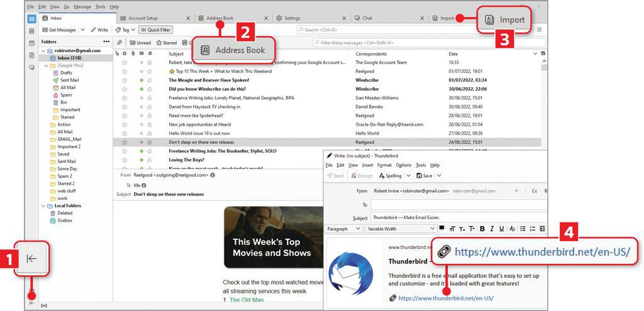Toggle the Starred quick filter
This screenshot has height=311, width=644.
coord(166,43)
